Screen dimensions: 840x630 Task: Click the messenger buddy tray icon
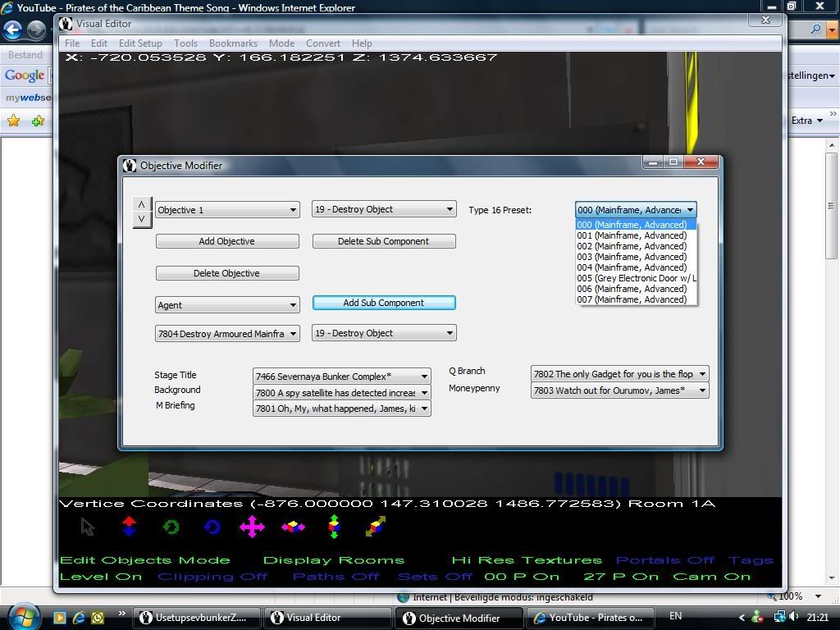pyautogui.click(x=757, y=617)
